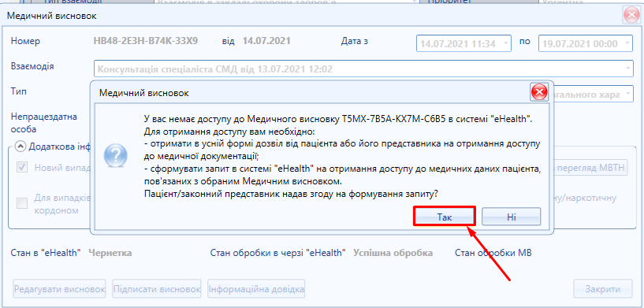Open Інформаційна довідка

pos(257,289)
